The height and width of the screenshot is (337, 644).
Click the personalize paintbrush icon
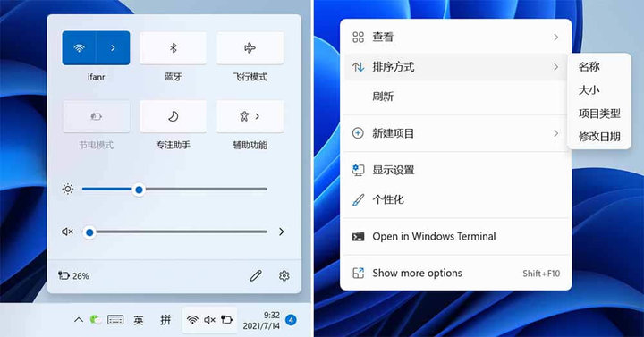[358, 200]
